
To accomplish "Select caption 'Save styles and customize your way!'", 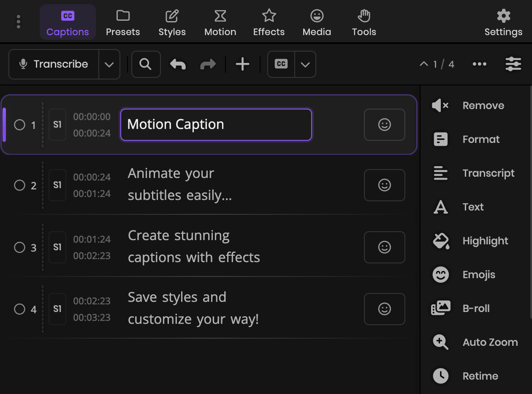I will pyautogui.click(x=193, y=308).
